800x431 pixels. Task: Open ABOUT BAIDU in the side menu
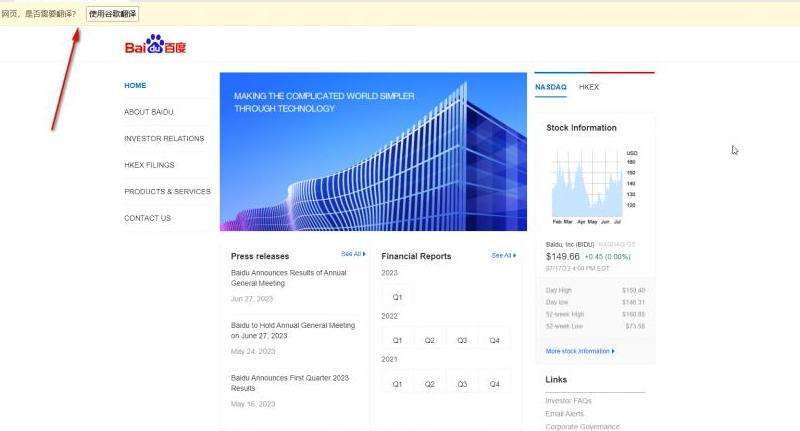point(148,112)
